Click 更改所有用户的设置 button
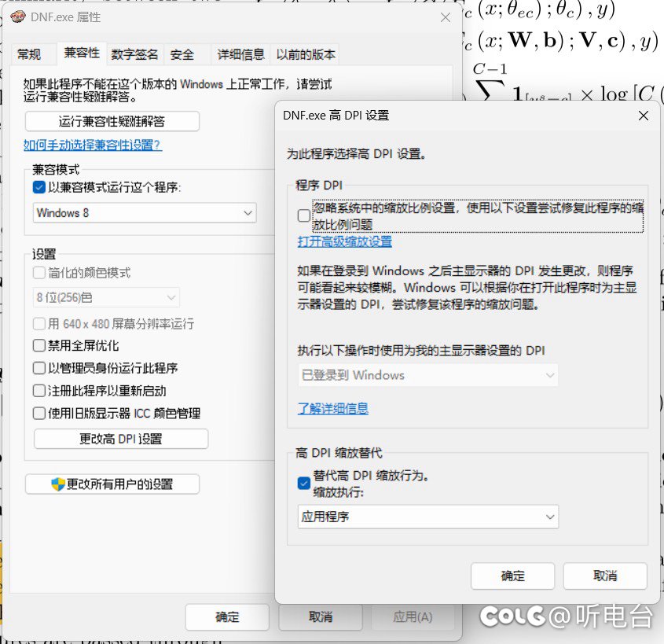Viewport: 664px width, 644px height. [112, 484]
